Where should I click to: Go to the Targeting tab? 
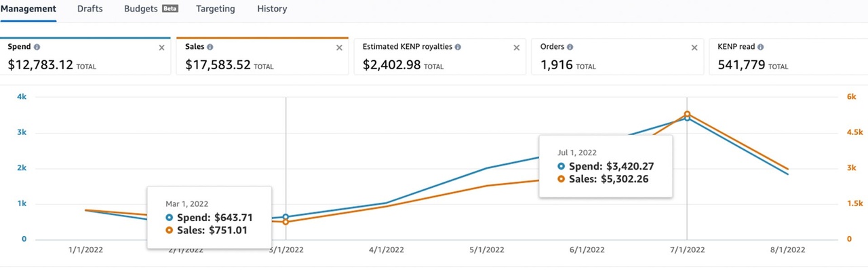(216, 9)
